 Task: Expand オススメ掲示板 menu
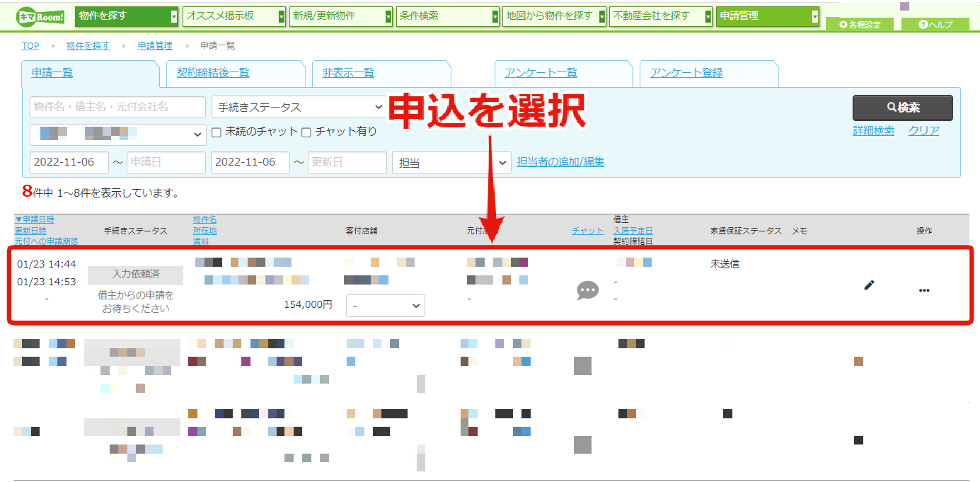click(x=234, y=16)
